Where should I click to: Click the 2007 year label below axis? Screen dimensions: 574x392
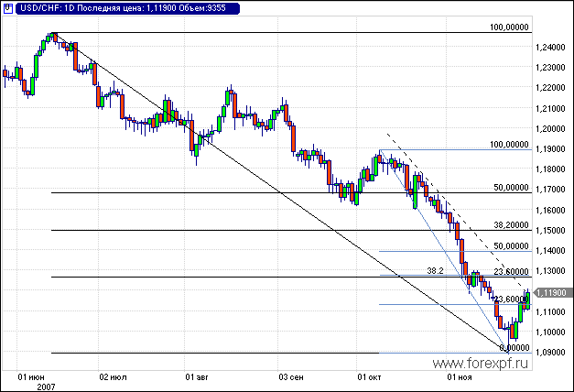point(47,387)
